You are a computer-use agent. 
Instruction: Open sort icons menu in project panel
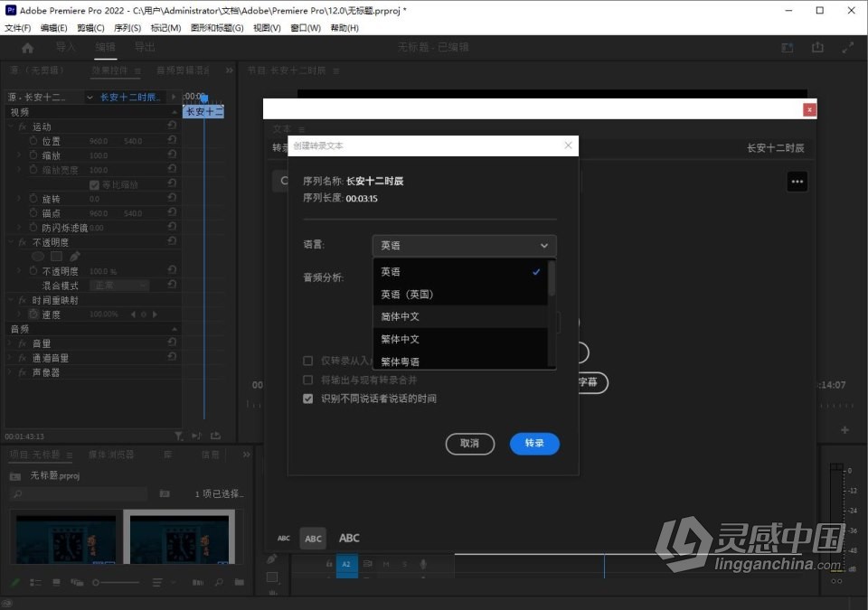click(157, 582)
